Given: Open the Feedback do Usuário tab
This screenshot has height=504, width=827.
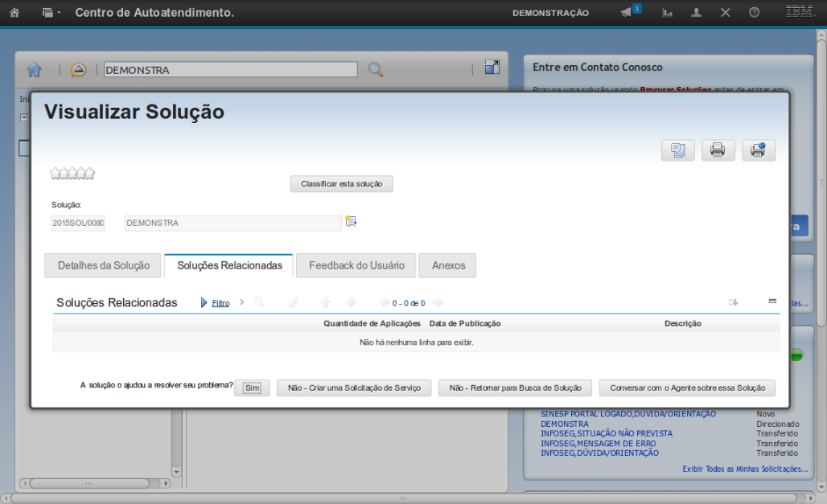Looking at the screenshot, I should coord(356,265).
